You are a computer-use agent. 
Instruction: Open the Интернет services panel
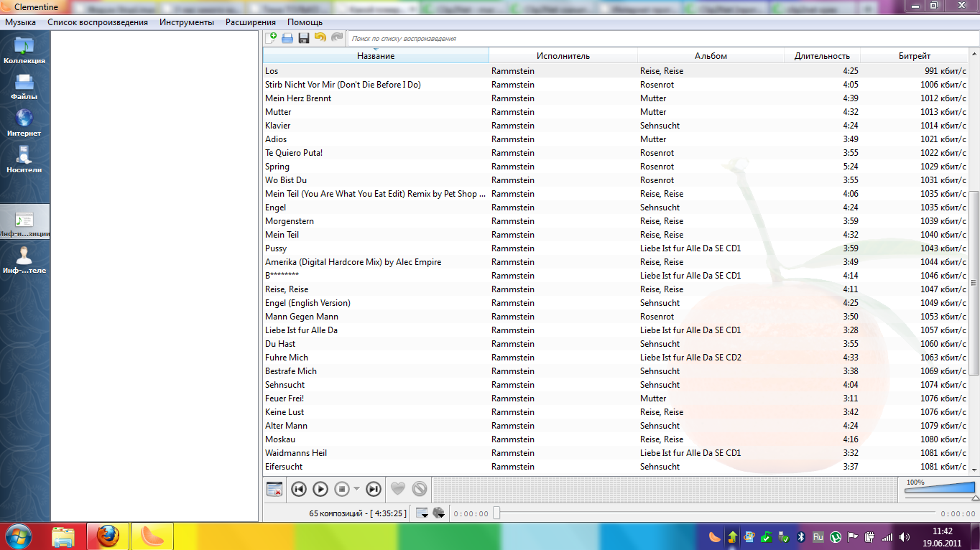click(x=24, y=121)
